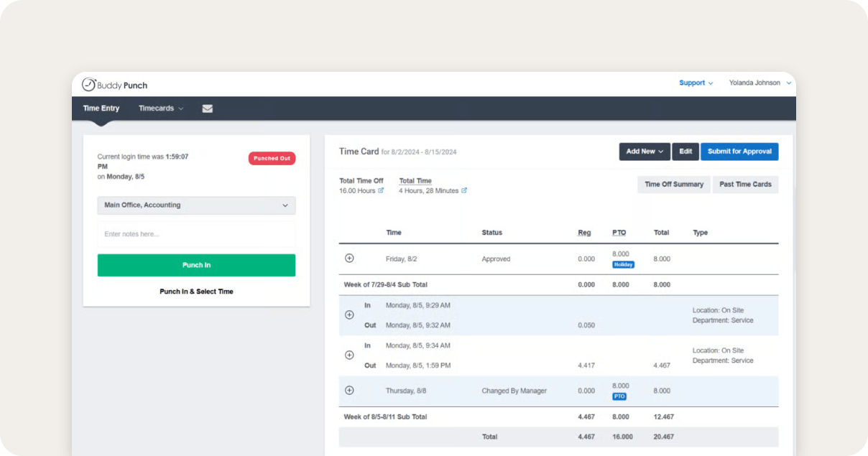This screenshot has width=868, height=456.
Task: Click the Changed By Manager status
Action: click(514, 391)
